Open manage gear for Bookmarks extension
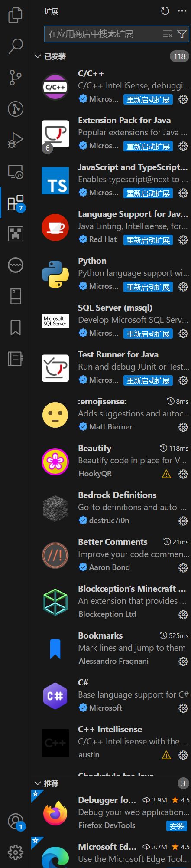The width and height of the screenshot is (191, 868). 183,662
